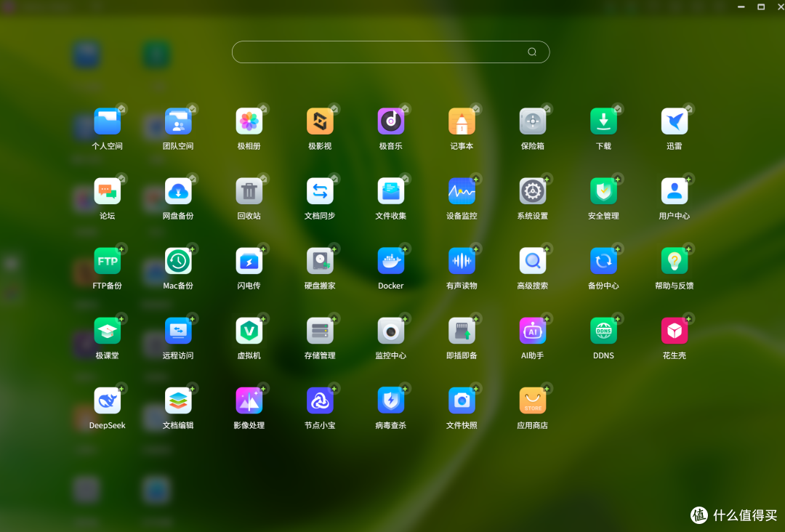Open the 文件快照 snapshot app
The width and height of the screenshot is (785, 532).
[x=462, y=401]
